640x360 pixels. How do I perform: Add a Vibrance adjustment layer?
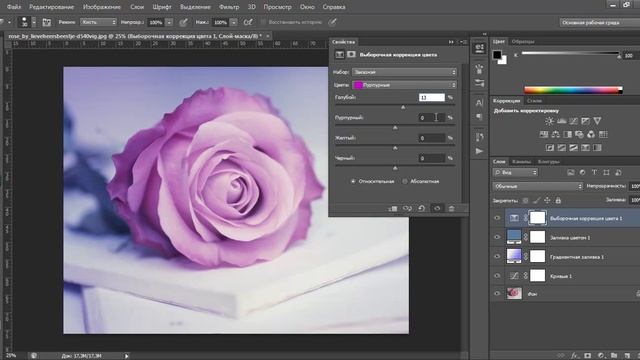(597, 121)
